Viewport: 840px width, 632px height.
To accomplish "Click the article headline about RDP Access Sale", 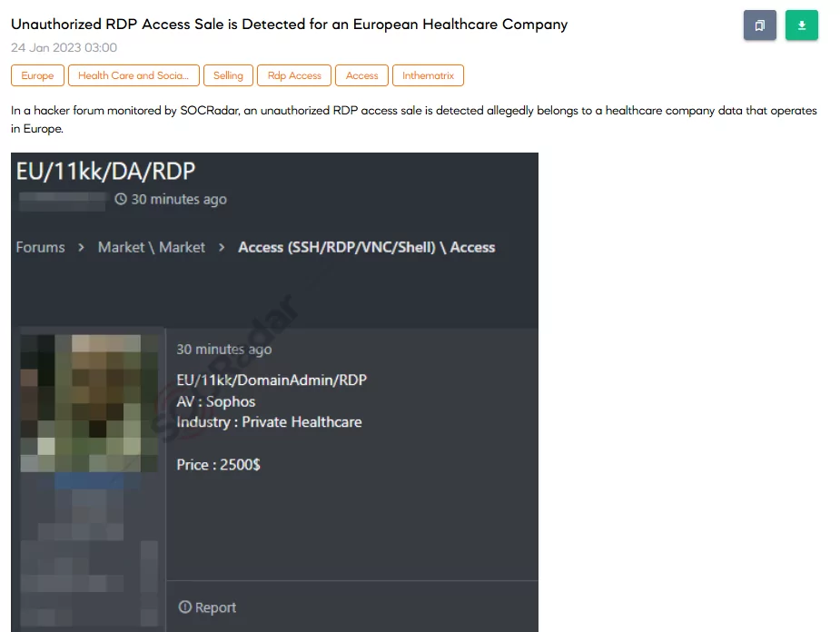I will pos(290,25).
